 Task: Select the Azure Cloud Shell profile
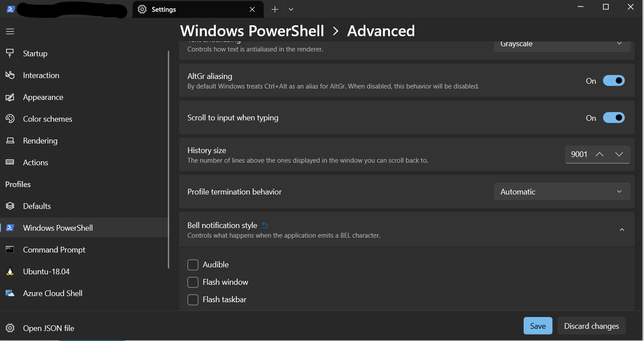[x=52, y=293]
